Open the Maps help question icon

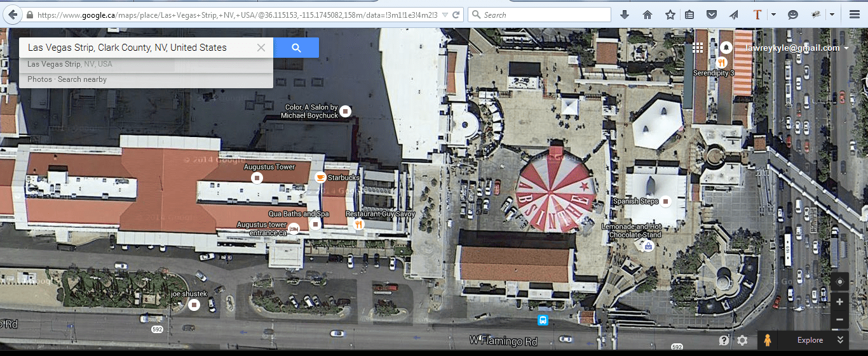pos(724,341)
